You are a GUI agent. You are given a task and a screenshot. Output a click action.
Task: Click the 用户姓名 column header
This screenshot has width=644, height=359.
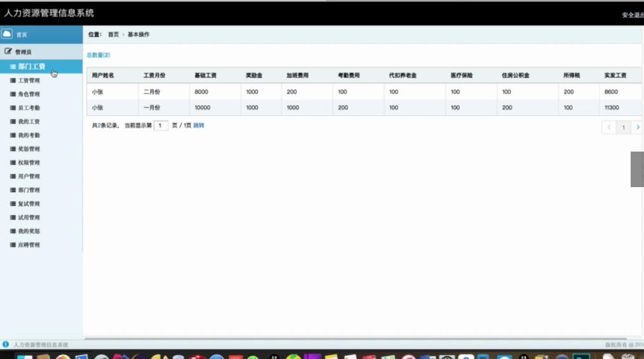(103, 75)
